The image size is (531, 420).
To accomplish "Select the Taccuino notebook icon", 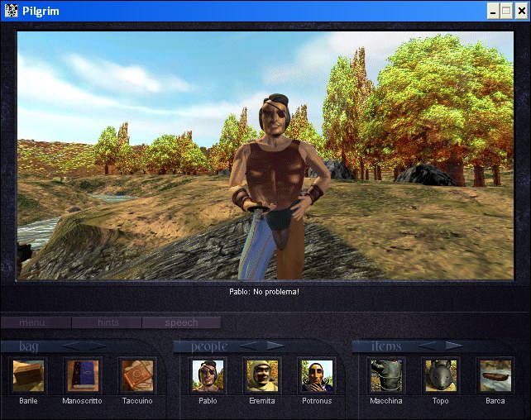I will (137, 375).
